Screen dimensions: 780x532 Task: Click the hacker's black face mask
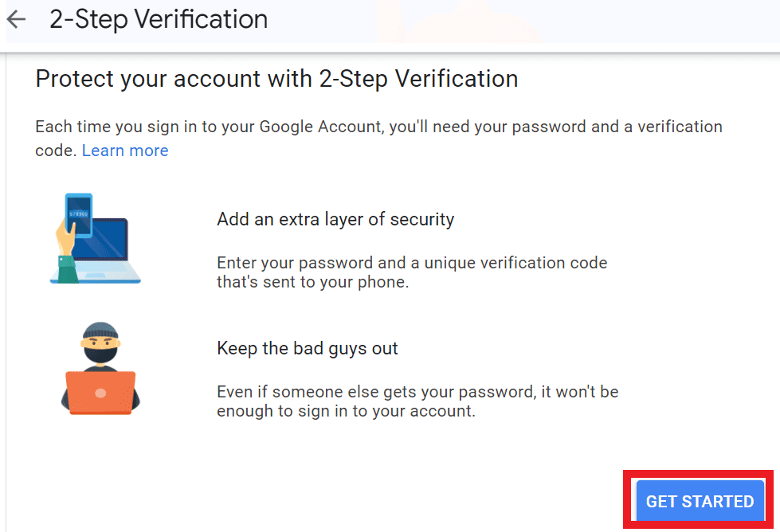(x=100, y=354)
